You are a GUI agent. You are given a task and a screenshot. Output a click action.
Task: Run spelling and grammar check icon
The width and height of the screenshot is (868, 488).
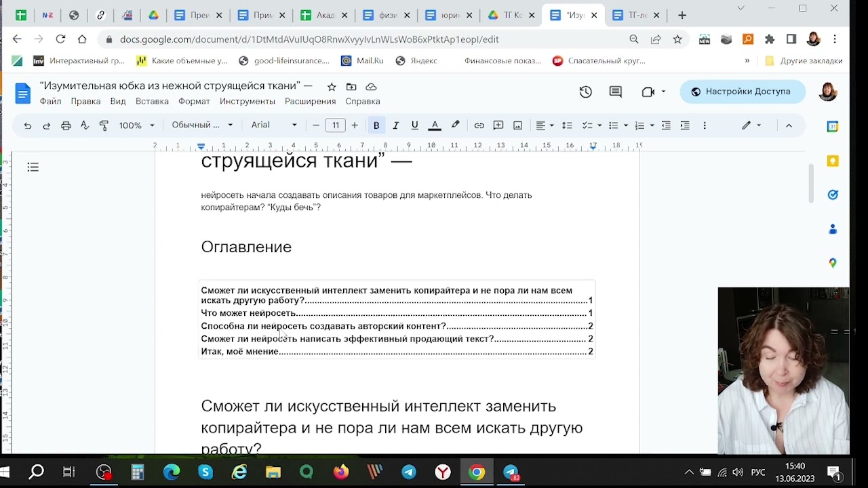(85, 125)
